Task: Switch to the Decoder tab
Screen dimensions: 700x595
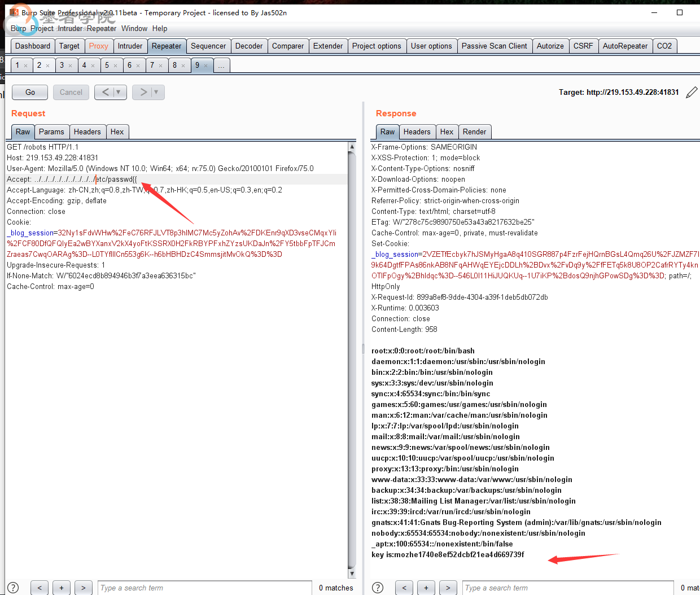Action: pos(249,46)
